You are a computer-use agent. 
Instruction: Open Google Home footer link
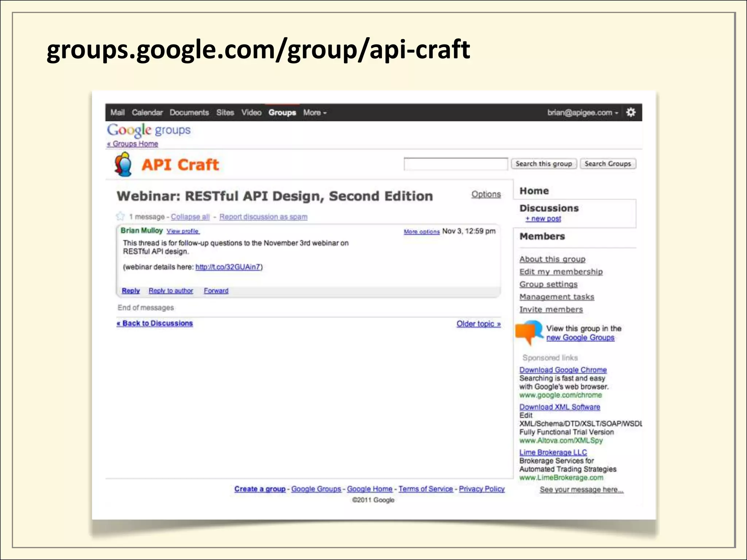(x=369, y=489)
